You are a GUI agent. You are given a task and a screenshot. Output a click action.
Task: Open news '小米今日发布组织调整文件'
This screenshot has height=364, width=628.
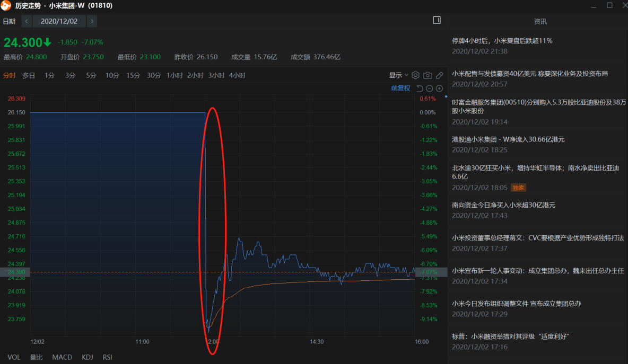pyautogui.click(x=516, y=304)
